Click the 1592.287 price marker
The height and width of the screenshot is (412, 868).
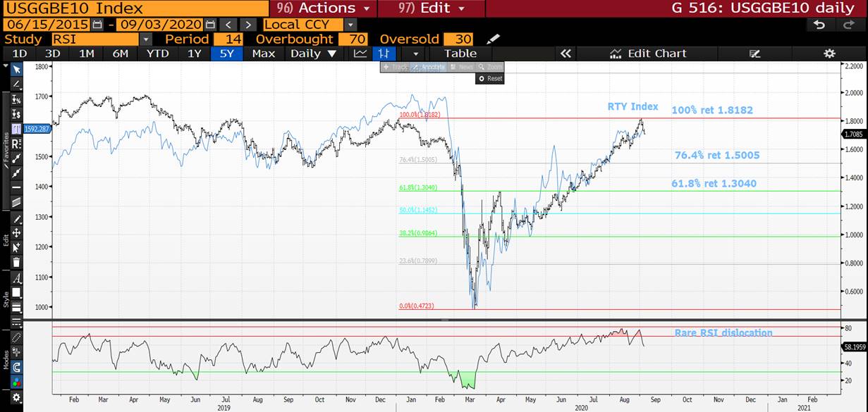click(x=39, y=129)
